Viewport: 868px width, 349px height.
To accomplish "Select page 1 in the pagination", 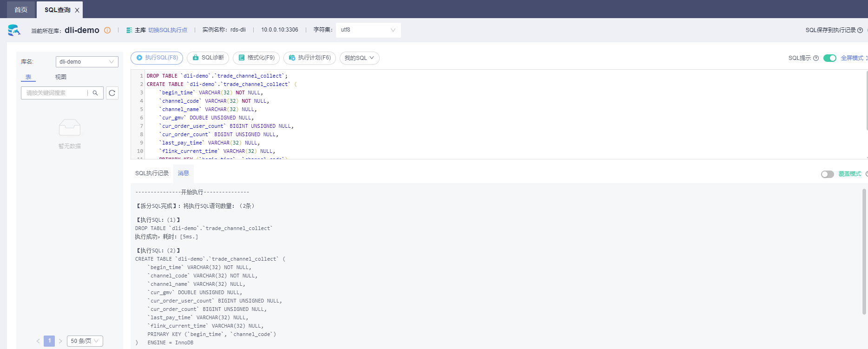I will pos(49,341).
